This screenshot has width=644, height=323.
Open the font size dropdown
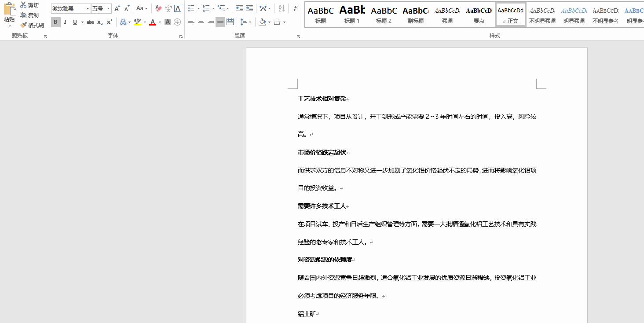(x=108, y=8)
